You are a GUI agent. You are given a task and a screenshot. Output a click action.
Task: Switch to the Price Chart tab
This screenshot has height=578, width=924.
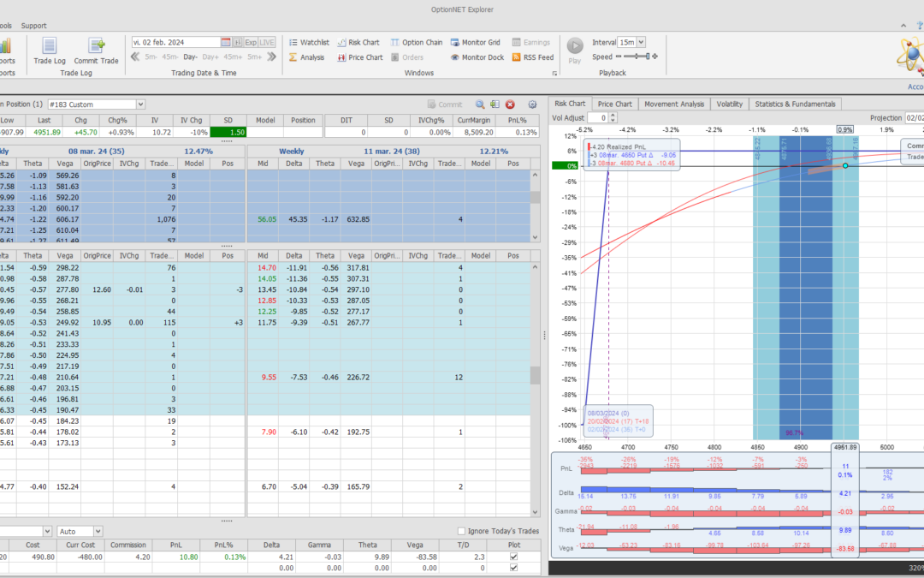614,104
